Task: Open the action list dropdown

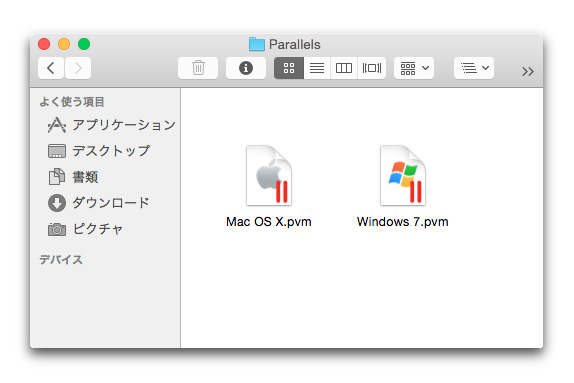Action: (x=474, y=68)
